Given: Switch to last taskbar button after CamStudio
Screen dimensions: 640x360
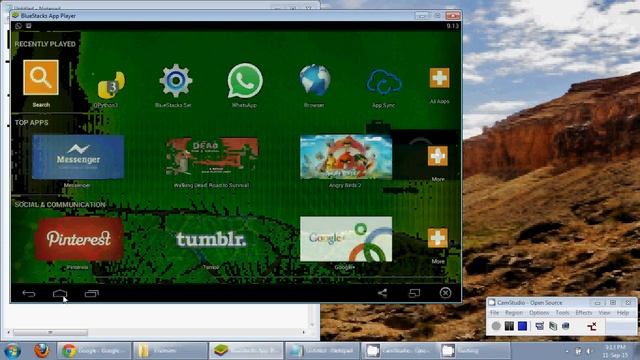Looking at the screenshot, I should tap(473, 351).
